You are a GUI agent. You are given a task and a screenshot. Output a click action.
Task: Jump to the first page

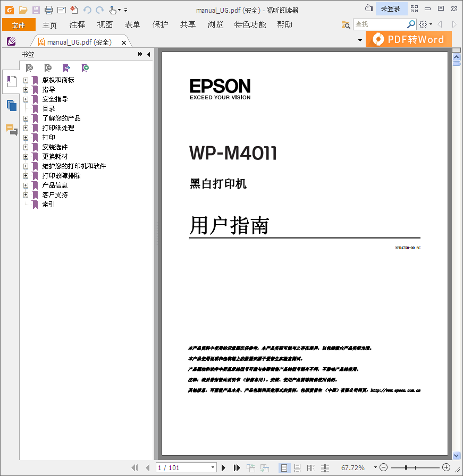pyautogui.click(x=134, y=468)
